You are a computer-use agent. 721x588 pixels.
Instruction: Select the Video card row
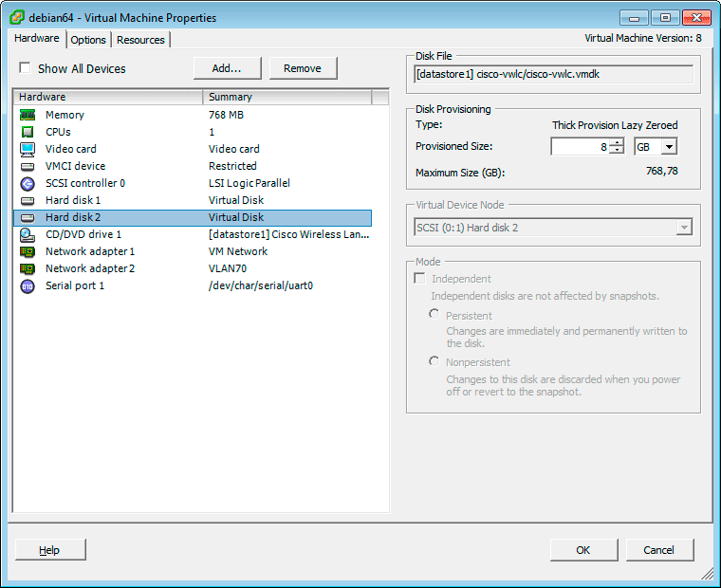[x=193, y=149]
